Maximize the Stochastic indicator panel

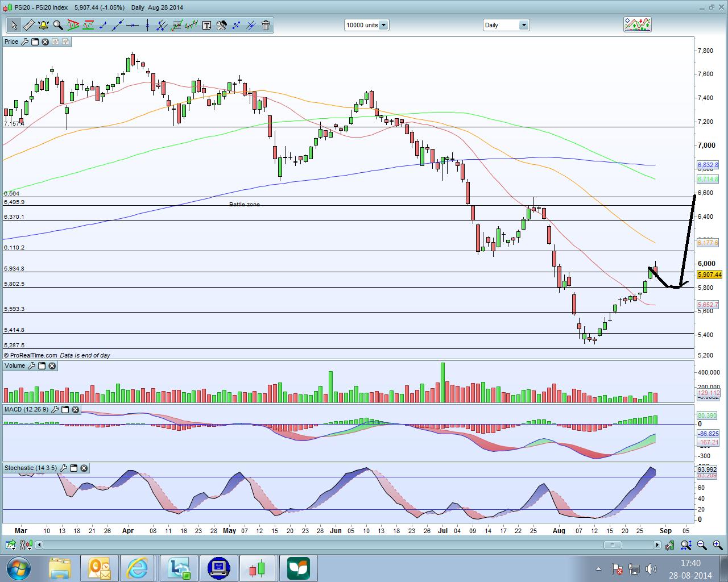[74, 468]
